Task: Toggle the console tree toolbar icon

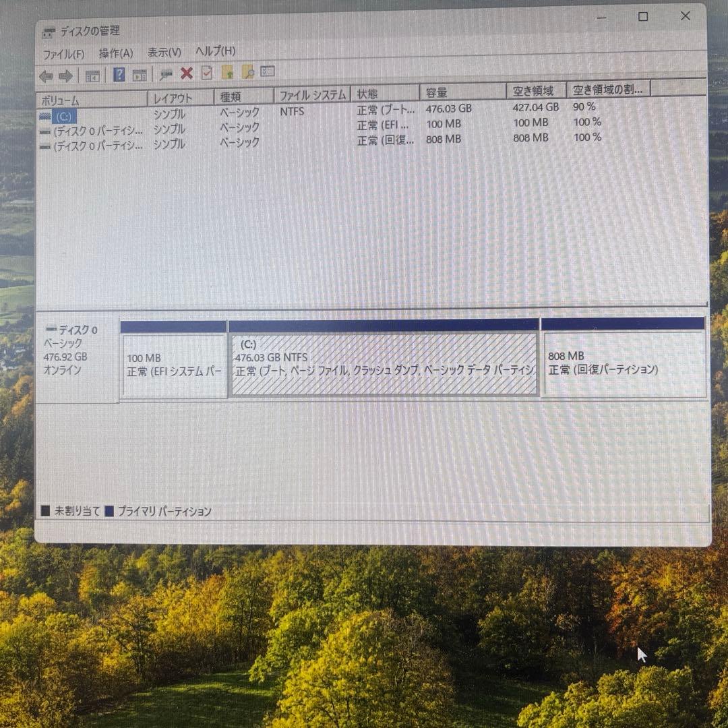Action: [94, 74]
